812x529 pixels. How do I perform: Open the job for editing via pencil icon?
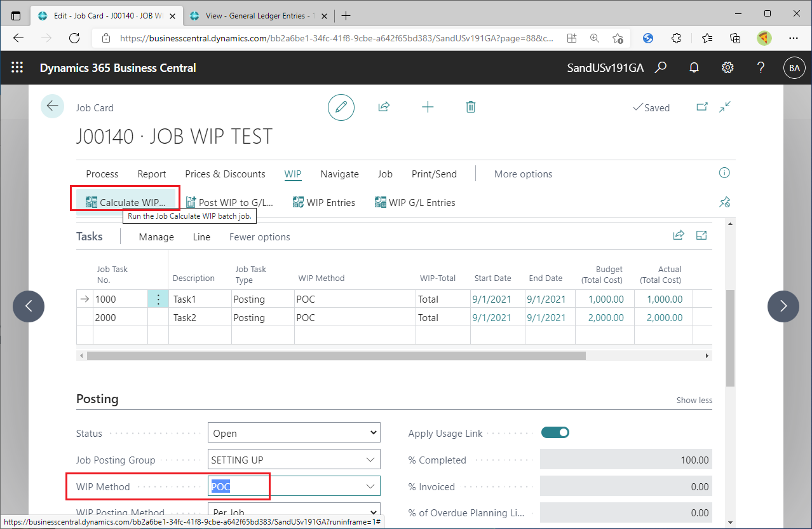pos(341,107)
